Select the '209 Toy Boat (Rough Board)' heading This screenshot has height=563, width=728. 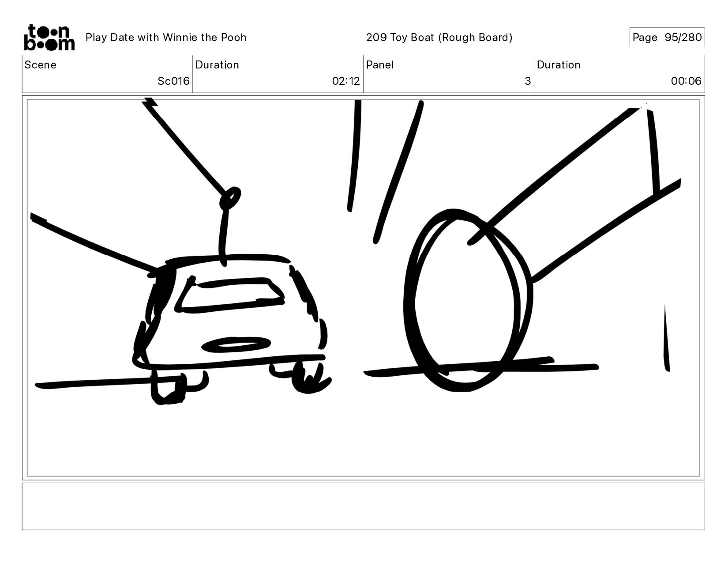tap(439, 38)
